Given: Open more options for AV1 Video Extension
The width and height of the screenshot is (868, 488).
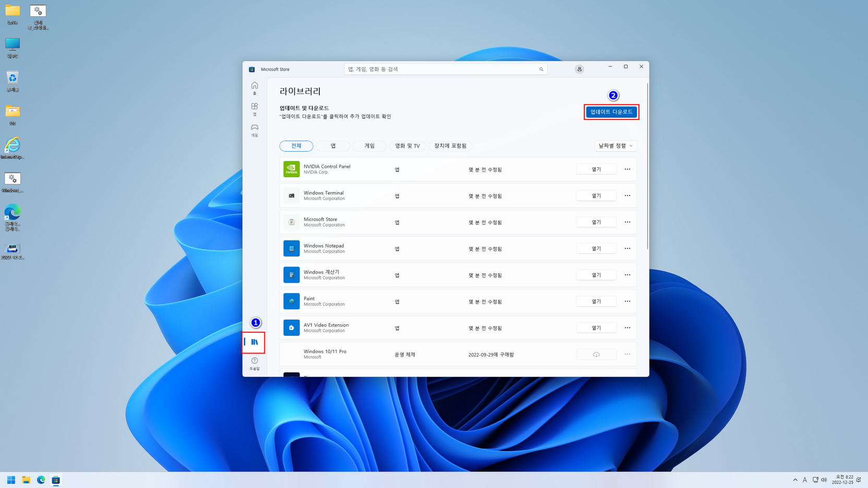Looking at the screenshot, I should (628, 327).
